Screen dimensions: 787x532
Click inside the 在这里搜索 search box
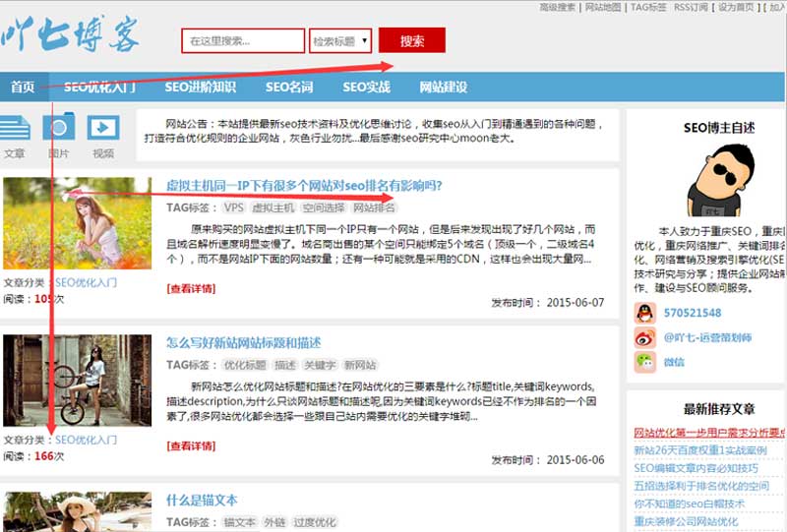click(x=243, y=41)
